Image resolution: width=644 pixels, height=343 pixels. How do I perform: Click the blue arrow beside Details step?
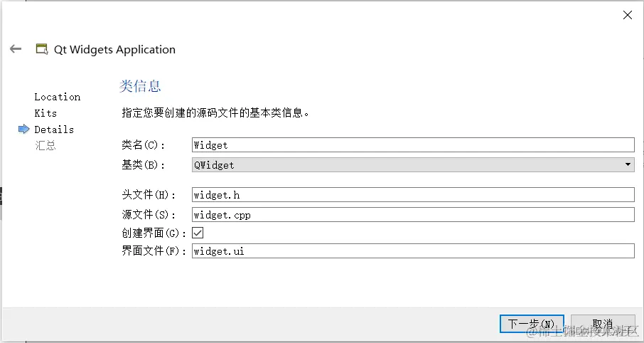[24, 129]
